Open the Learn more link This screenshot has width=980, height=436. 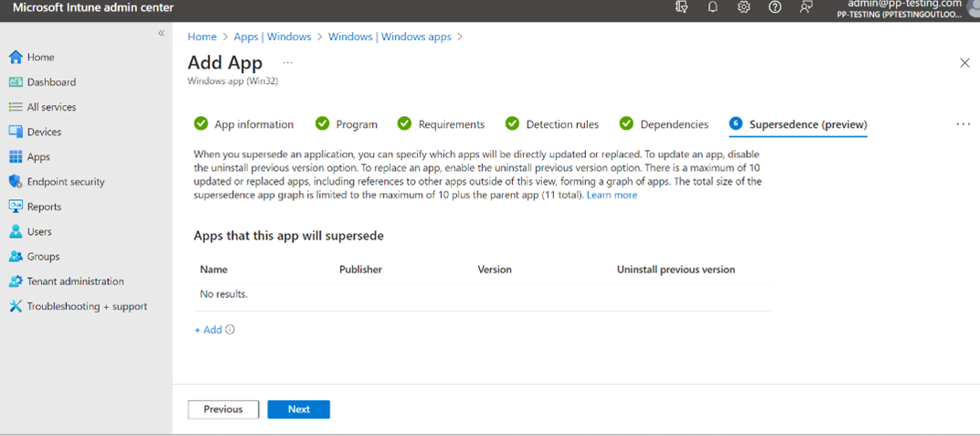pos(612,196)
